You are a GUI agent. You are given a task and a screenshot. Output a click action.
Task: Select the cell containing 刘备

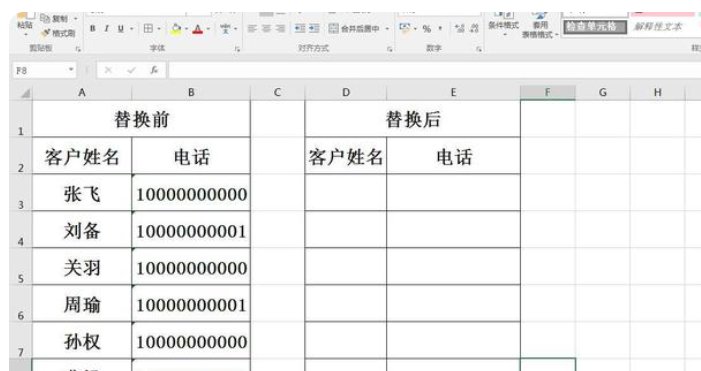(x=82, y=230)
